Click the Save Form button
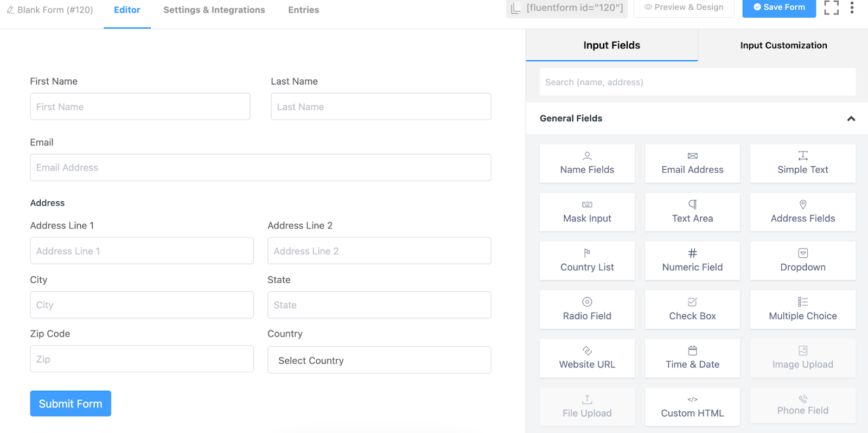This screenshot has width=868, height=433. [779, 8]
